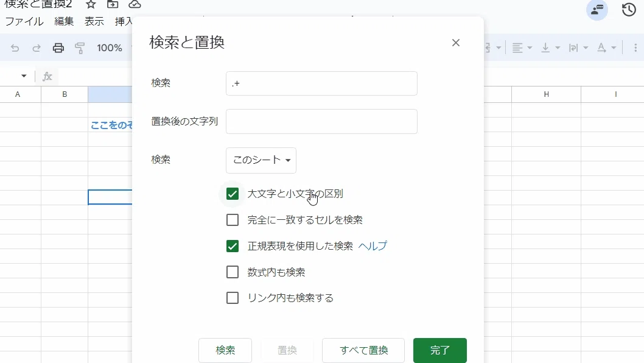Uncheck 正規表現を使用した検索 checkbox
644x363 pixels.
tap(233, 246)
